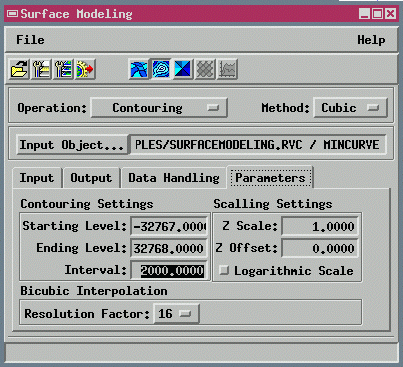This screenshot has width=403, height=367.
Task: Open the Operation dropdown showing Contouring
Action: [x=159, y=108]
